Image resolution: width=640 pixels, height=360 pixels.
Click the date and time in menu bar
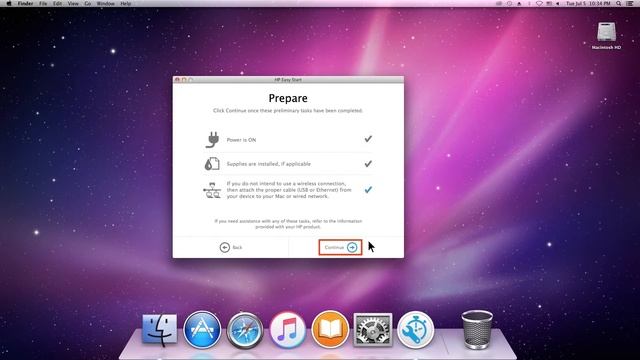coord(588,3)
